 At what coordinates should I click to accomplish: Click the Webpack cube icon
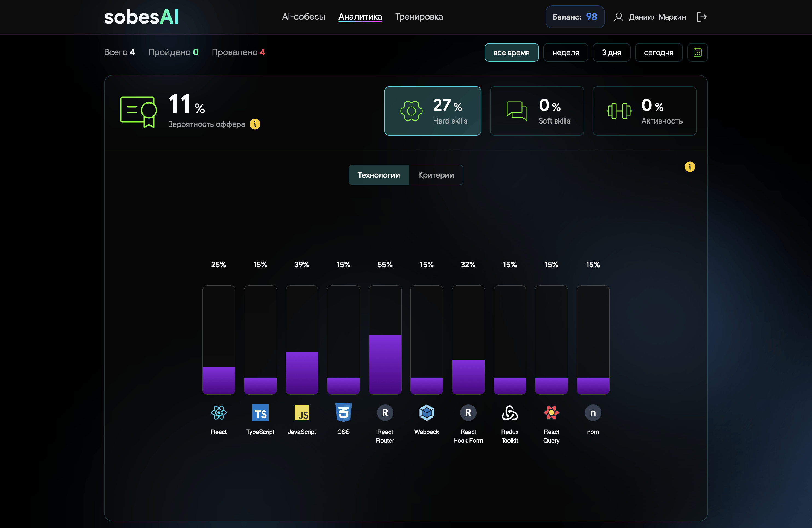427,413
